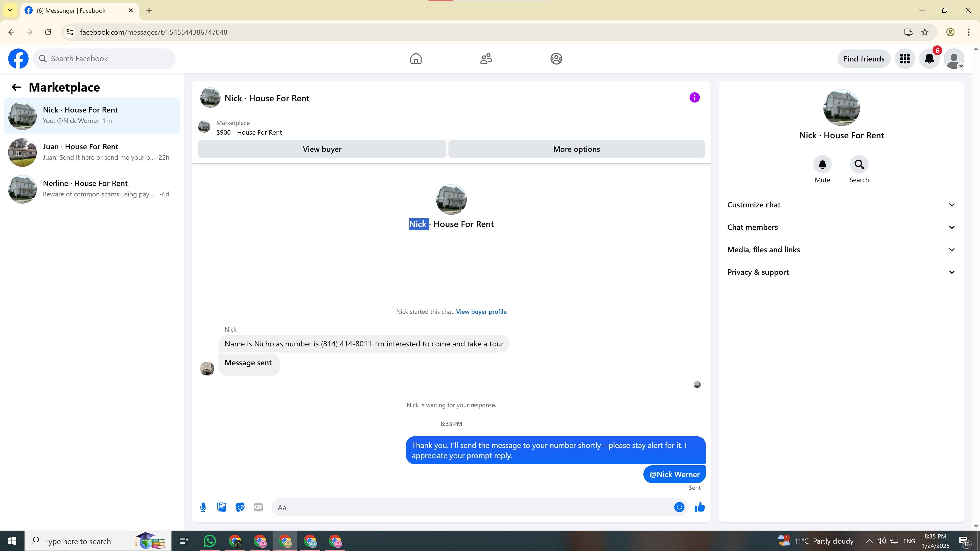
Task: Mute the conversation with Nick
Action: [822, 165]
